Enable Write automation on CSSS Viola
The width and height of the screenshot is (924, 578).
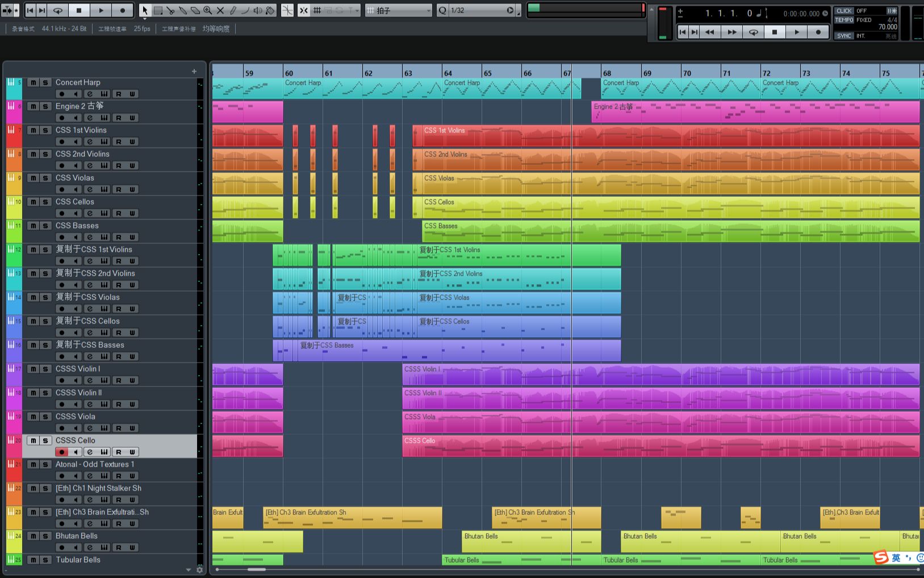[132, 428]
